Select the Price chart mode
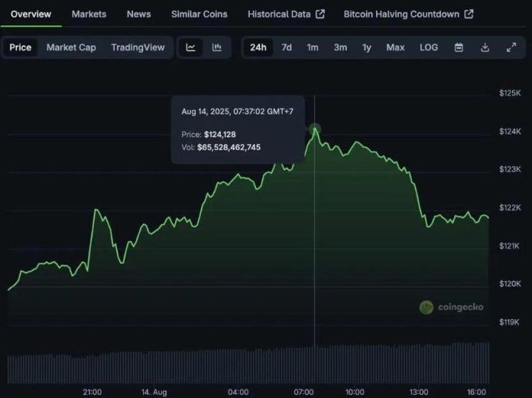 21,48
